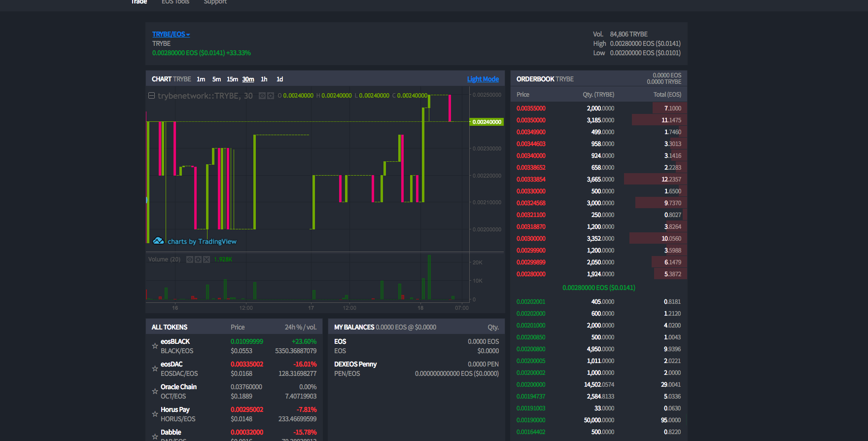The height and width of the screenshot is (441, 868).
Task: Open settings for the TRYBE price series
Action: coord(271,96)
